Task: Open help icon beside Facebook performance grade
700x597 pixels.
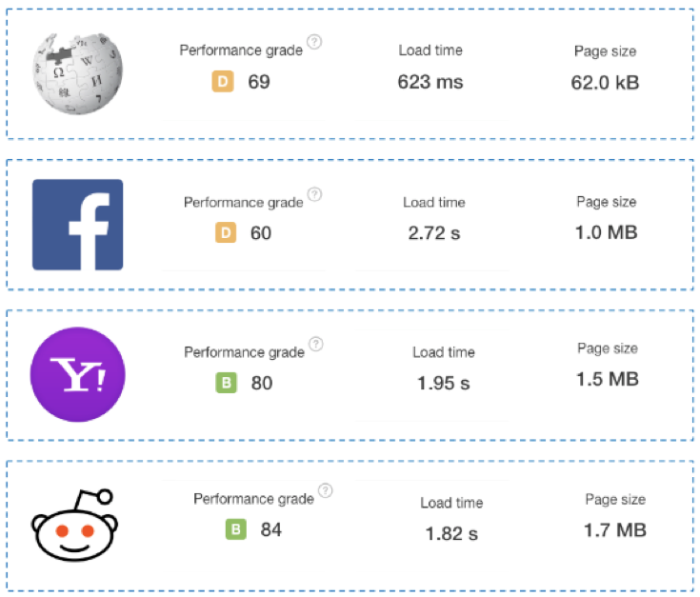Action: pos(314,194)
